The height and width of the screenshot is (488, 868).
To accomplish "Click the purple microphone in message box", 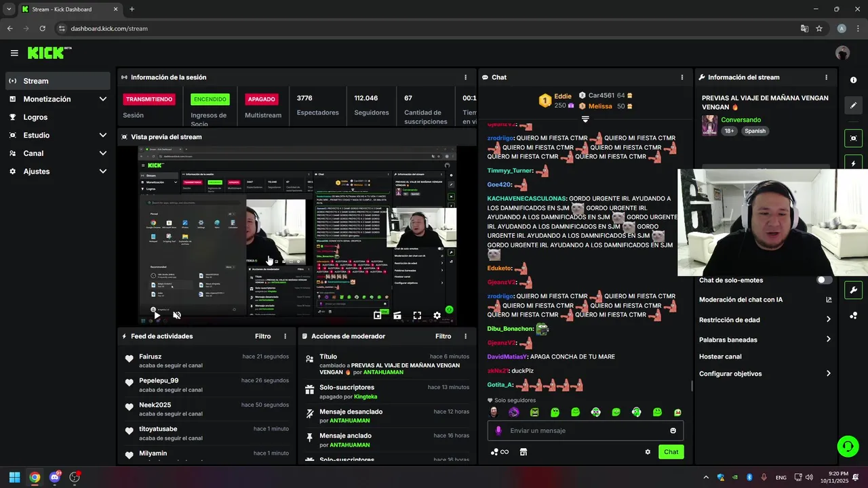I will (x=498, y=430).
